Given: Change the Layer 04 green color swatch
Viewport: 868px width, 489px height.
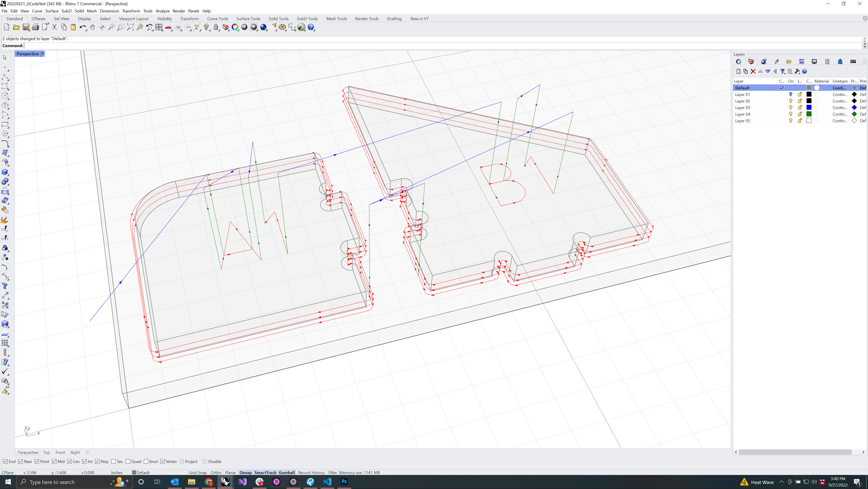Looking at the screenshot, I should (809, 114).
